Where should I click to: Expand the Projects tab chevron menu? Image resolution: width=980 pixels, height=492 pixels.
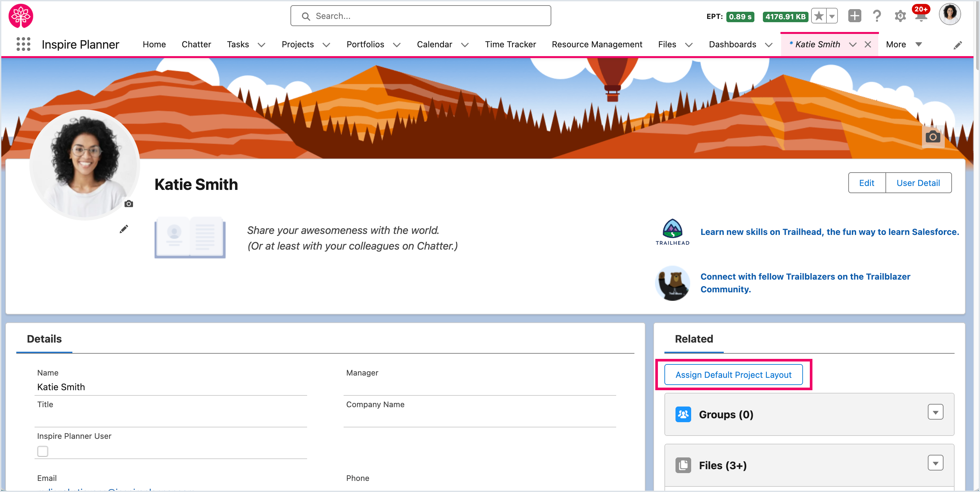point(326,45)
